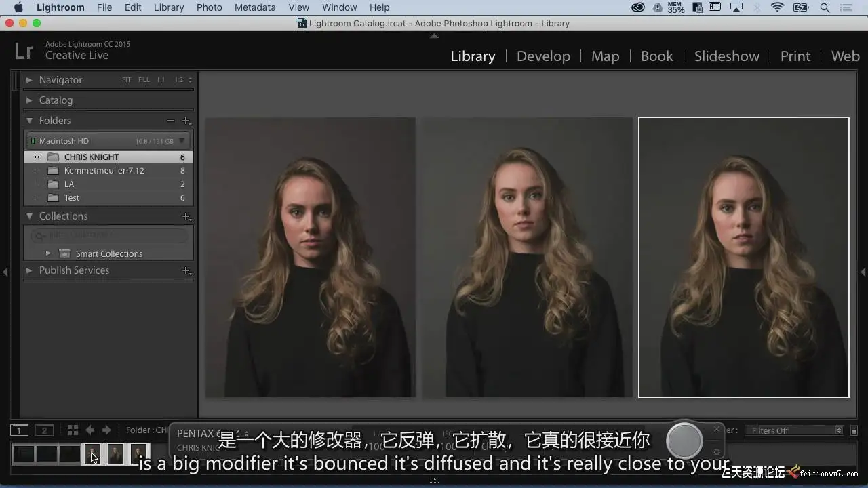Viewport: 868px width, 488px height.
Task: Open the Photo menu
Action: [209, 7]
